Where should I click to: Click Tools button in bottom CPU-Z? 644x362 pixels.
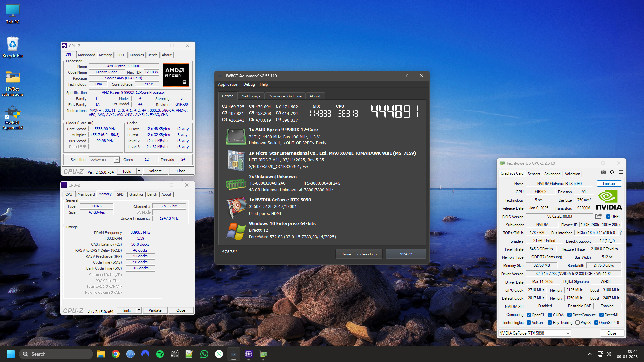click(x=126, y=310)
